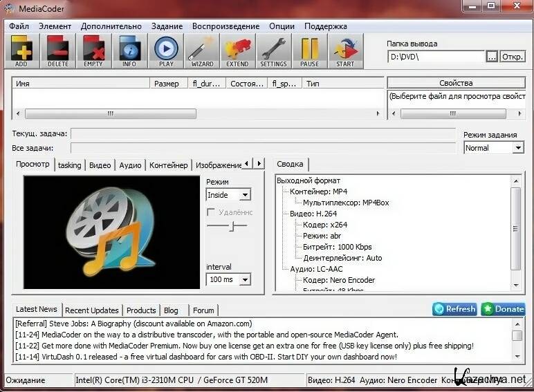Open the INFO toolbar icon
The image size is (534, 392).
(129, 51)
